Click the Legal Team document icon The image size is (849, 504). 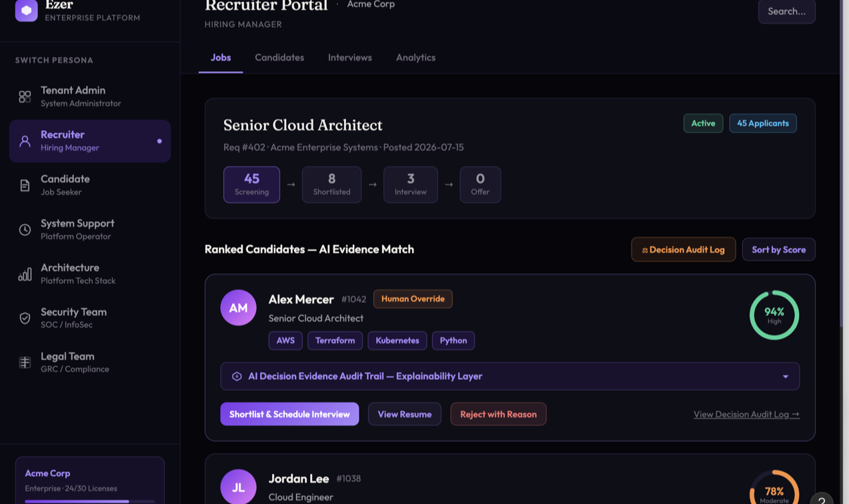point(25,363)
